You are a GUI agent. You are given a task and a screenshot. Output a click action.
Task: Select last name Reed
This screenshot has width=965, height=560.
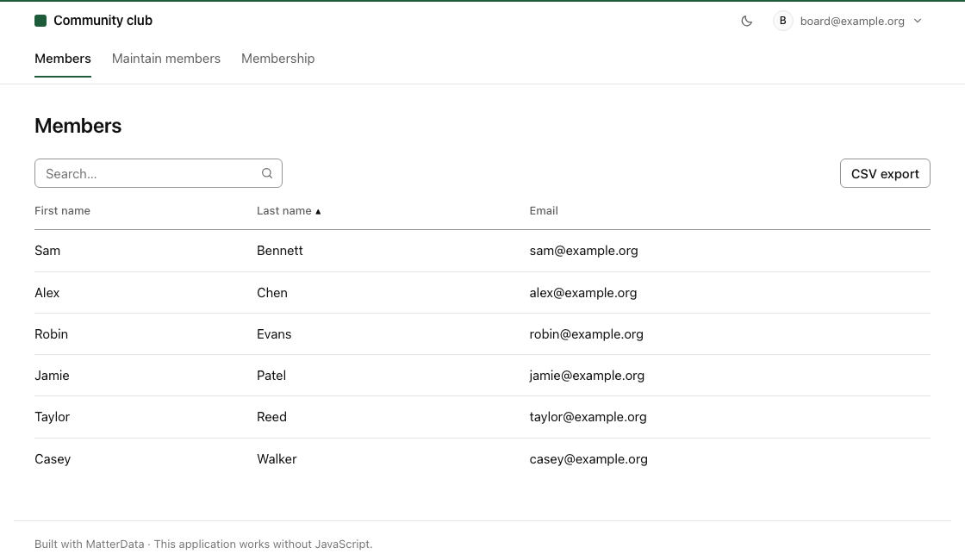(271, 417)
